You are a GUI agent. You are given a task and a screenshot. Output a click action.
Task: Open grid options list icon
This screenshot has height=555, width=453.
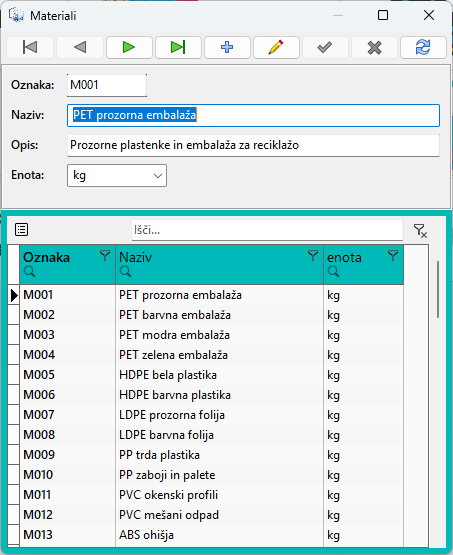pyautogui.click(x=22, y=230)
